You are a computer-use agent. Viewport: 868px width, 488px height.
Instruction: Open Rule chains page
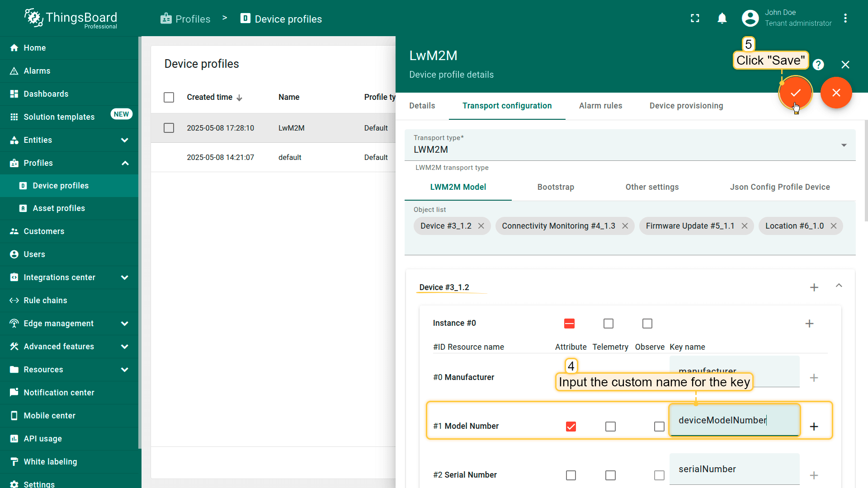(45, 300)
